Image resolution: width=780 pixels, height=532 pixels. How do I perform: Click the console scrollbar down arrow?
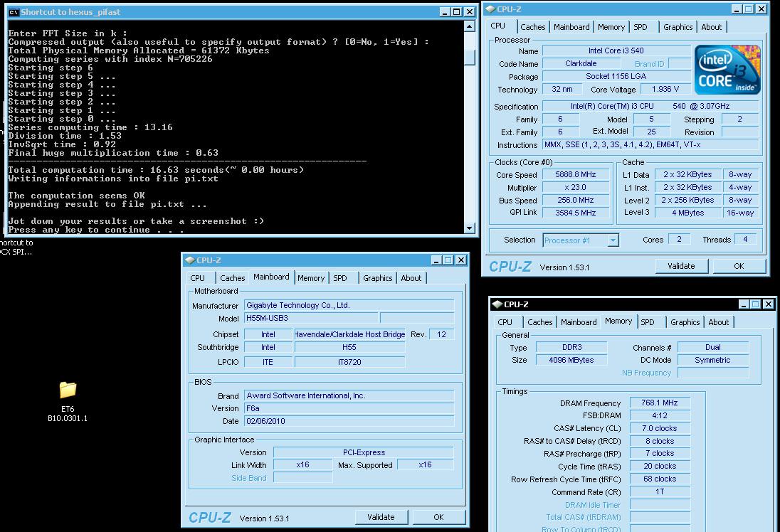pos(469,228)
